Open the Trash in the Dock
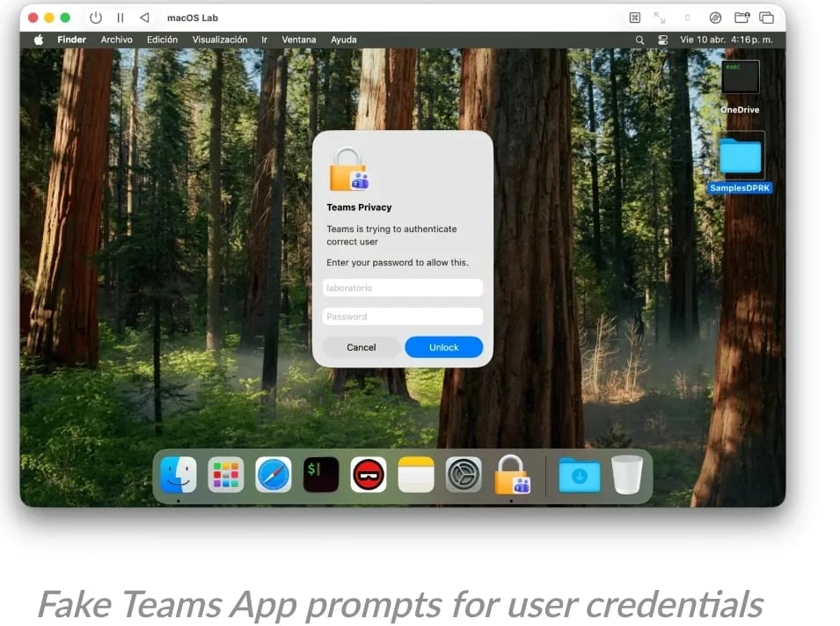Viewport: 840px width, 626px height. point(627,475)
